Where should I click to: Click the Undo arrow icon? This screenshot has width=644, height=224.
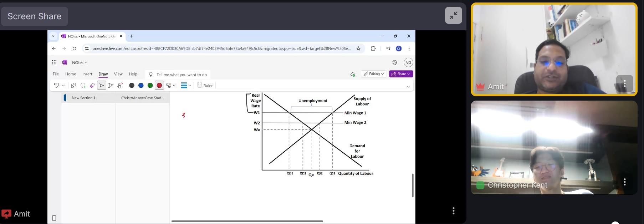point(56,85)
